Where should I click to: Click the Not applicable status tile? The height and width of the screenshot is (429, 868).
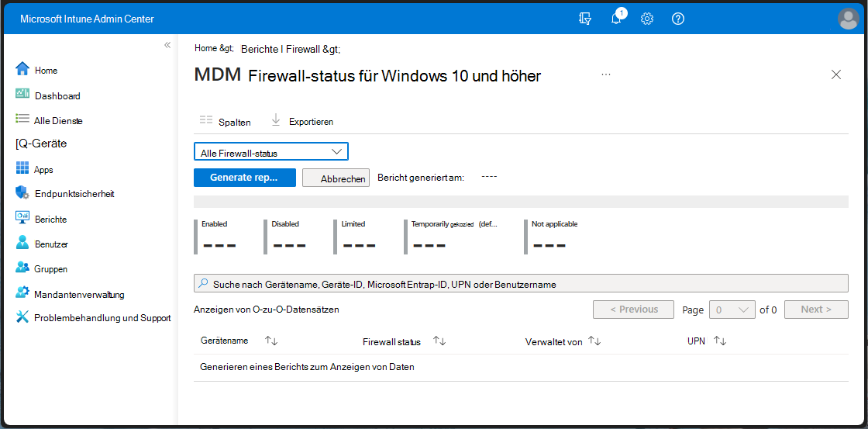tap(551, 237)
